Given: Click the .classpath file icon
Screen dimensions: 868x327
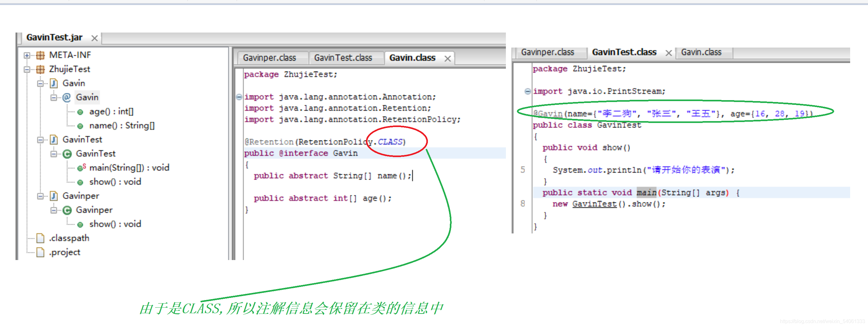Looking at the screenshot, I should (40, 238).
